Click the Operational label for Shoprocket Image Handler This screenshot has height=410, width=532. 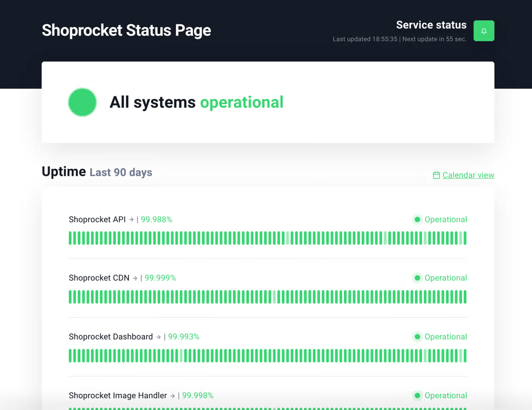point(446,395)
